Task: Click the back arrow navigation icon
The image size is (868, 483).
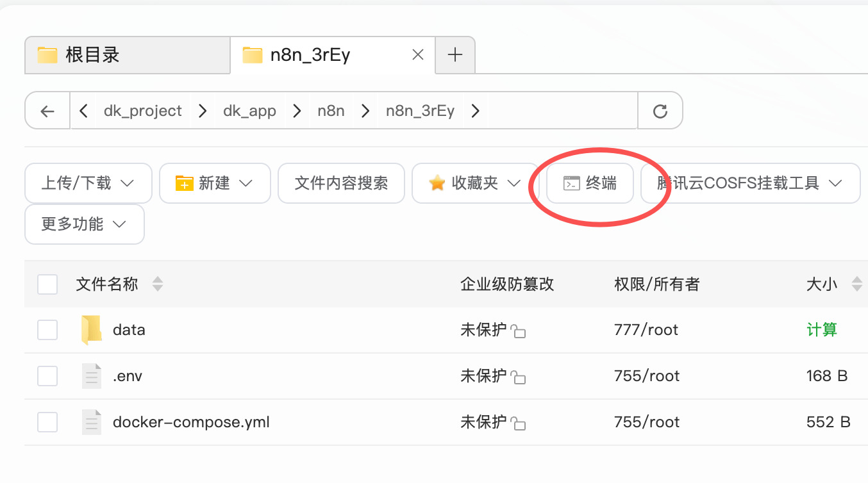Action: click(x=47, y=111)
